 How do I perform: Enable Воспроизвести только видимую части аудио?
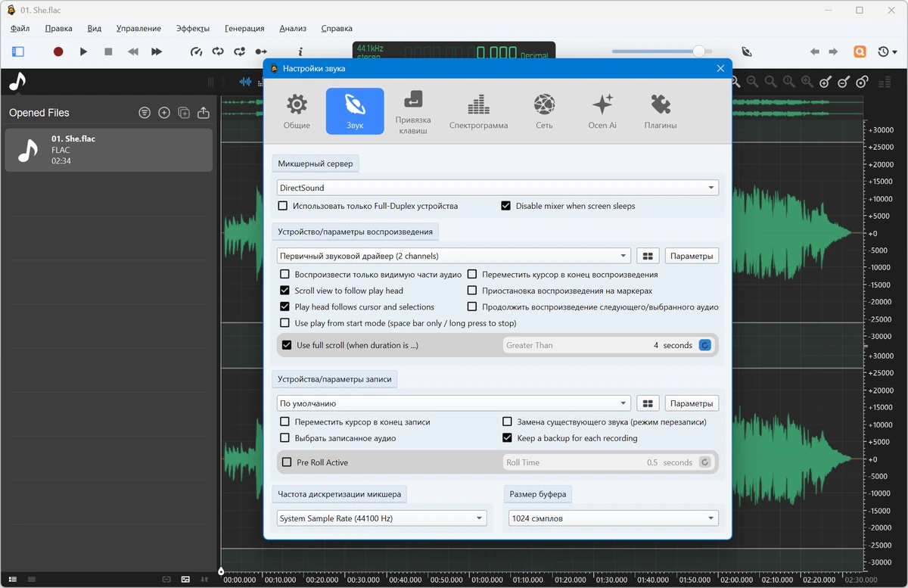click(285, 275)
